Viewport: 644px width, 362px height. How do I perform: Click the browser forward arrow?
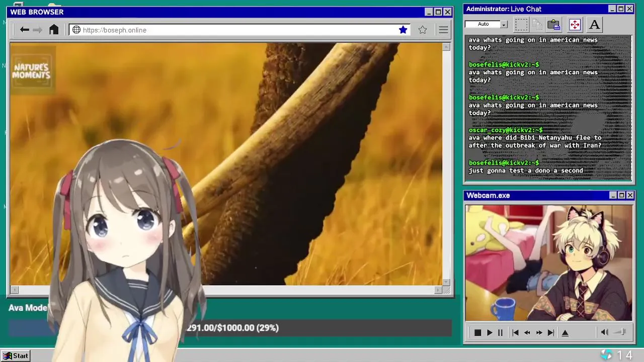tap(38, 30)
